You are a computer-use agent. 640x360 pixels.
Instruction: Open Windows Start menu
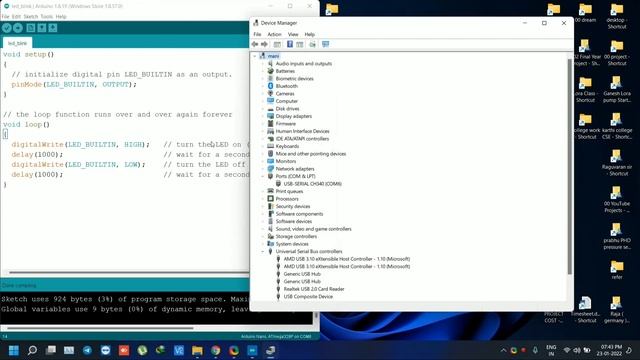[x=13, y=350]
